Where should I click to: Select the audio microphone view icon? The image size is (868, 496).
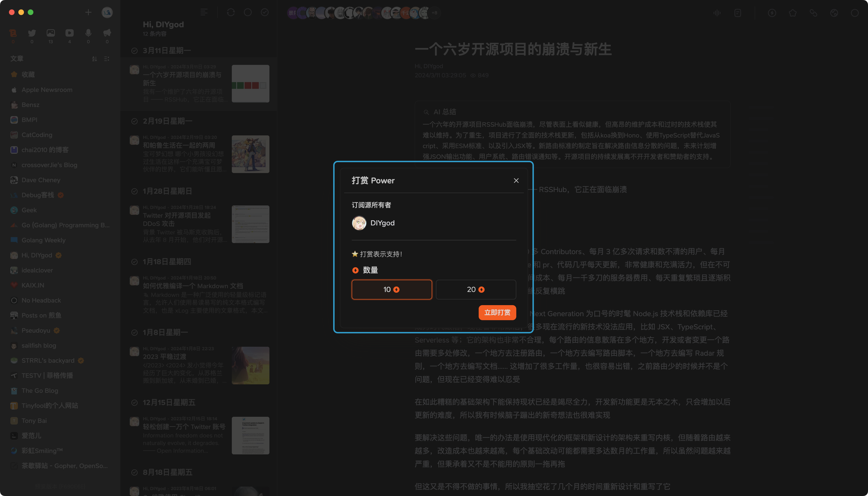click(88, 33)
